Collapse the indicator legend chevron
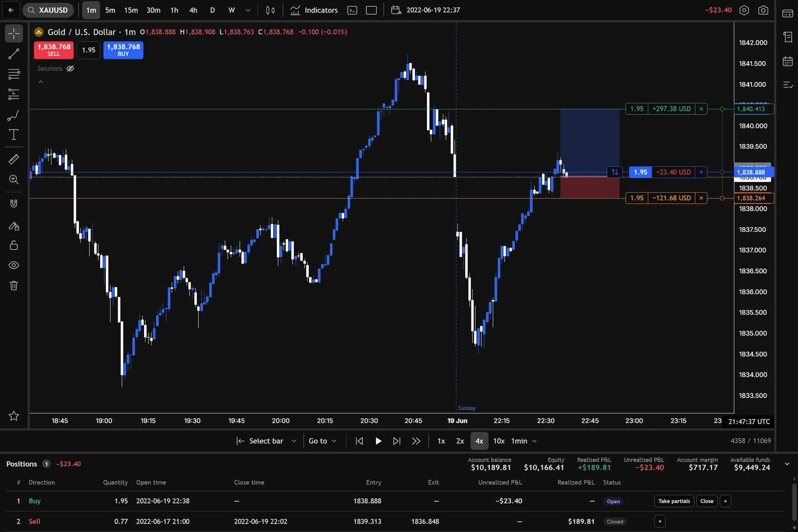This screenshot has height=532, width=798. coord(41,82)
